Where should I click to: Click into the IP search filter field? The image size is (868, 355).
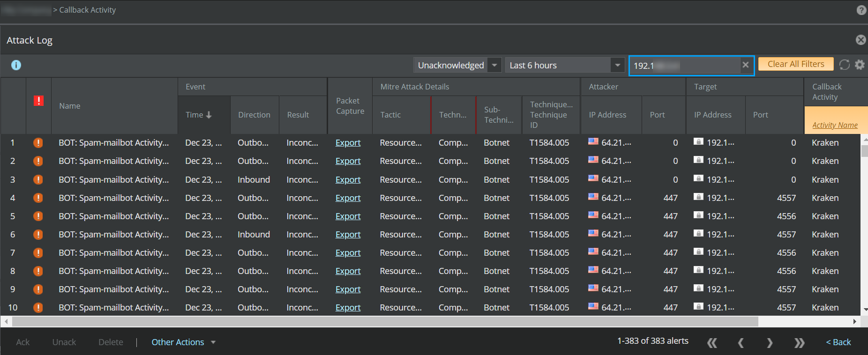pyautogui.click(x=684, y=66)
